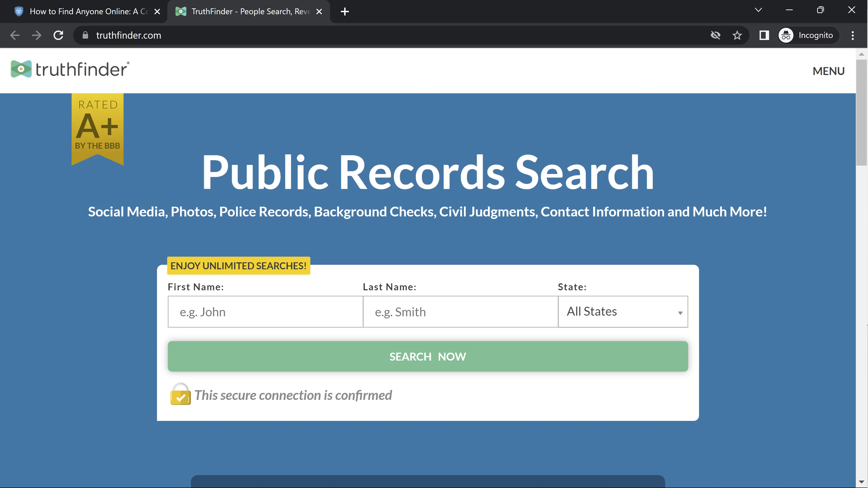Open the MENU navigation
Image resolution: width=868 pixels, height=488 pixels.
point(828,71)
